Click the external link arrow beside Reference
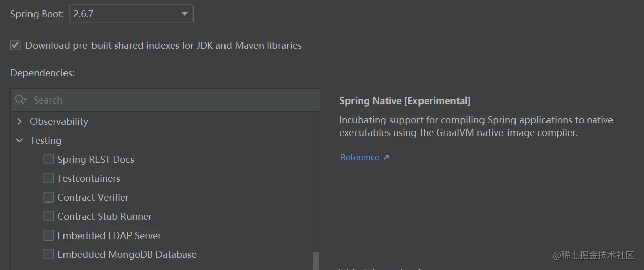Image resolution: width=644 pixels, height=270 pixels. (x=386, y=158)
